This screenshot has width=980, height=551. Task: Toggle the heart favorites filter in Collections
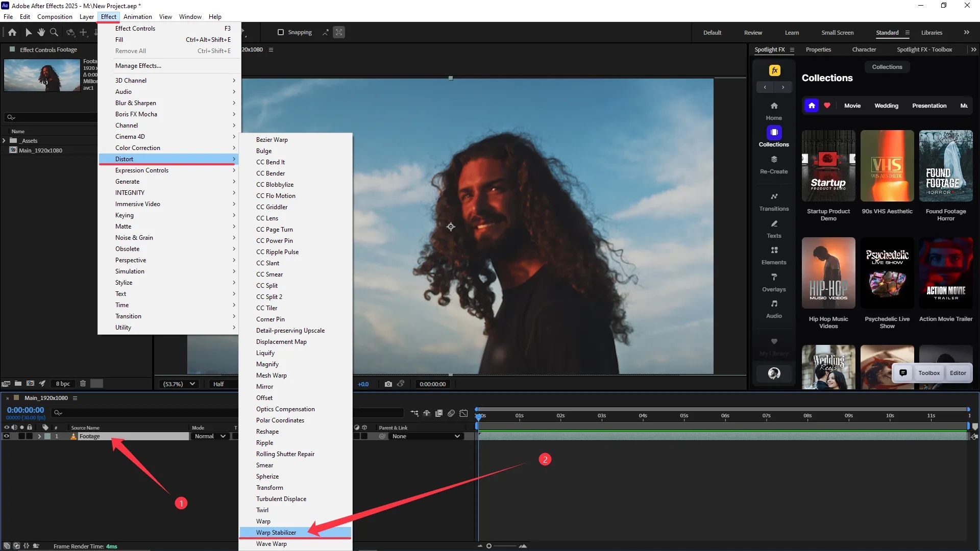click(827, 106)
